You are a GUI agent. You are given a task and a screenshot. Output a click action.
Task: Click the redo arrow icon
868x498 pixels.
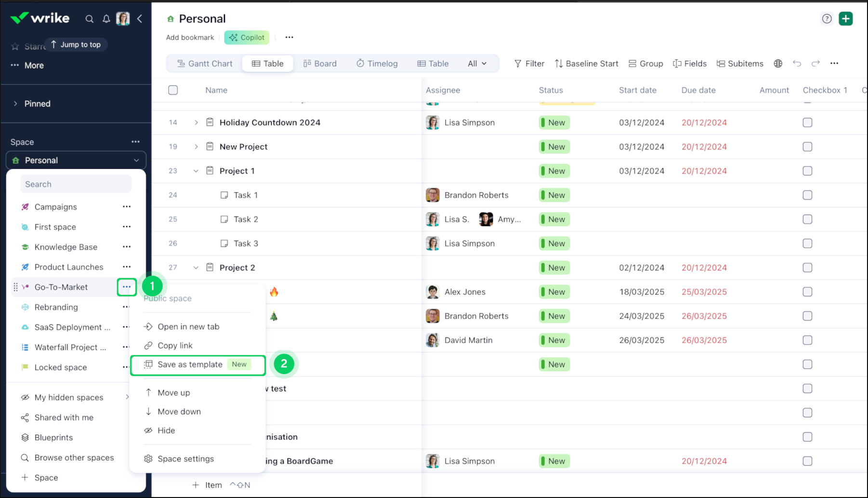[x=815, y=64]
